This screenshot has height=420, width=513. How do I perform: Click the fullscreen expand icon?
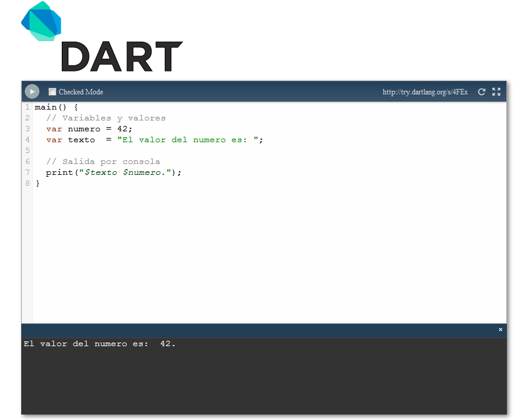pyautogui.click(x=496, y=91)
